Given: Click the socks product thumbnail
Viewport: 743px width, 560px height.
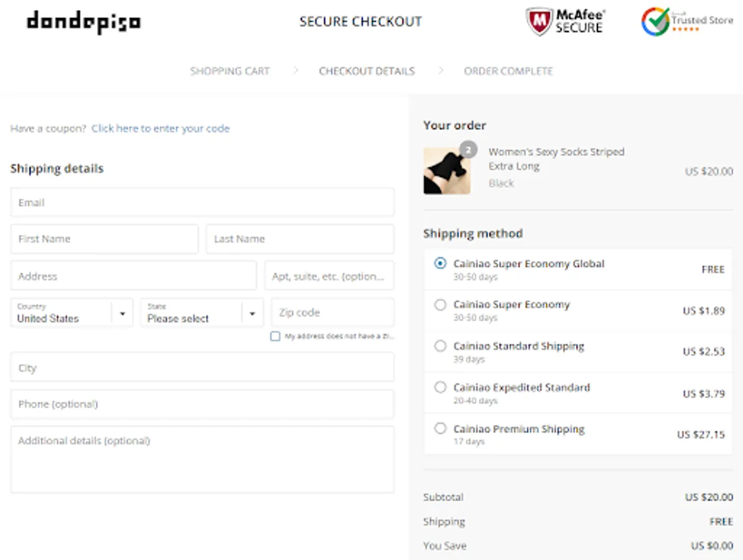Looking at the screenshot, I should point(447,171).
